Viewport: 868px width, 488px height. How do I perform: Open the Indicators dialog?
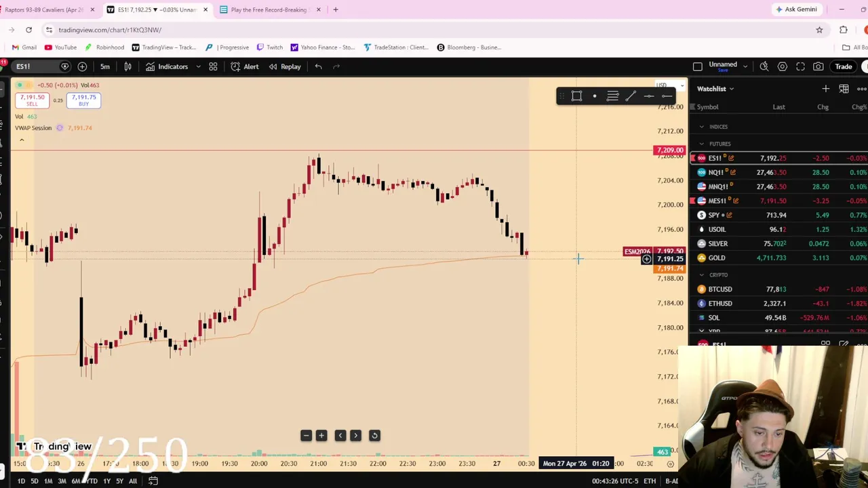(167, 66)
